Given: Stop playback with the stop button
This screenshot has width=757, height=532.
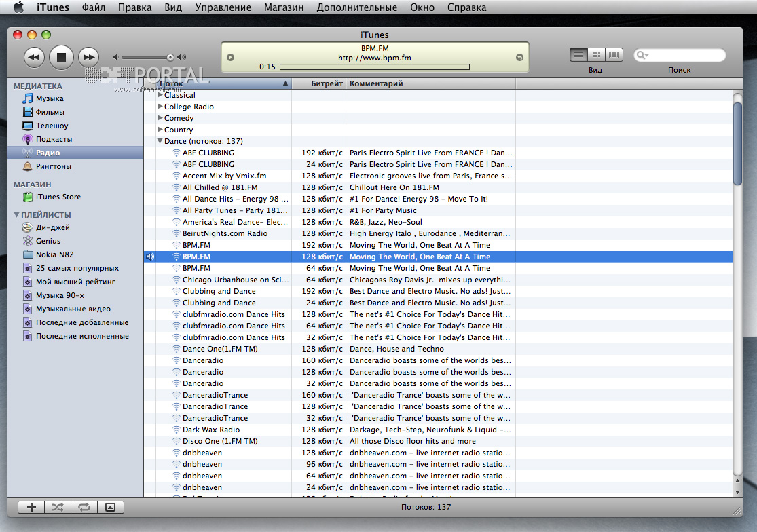Looking at the screenshot, I should click(x=61, y=58).
